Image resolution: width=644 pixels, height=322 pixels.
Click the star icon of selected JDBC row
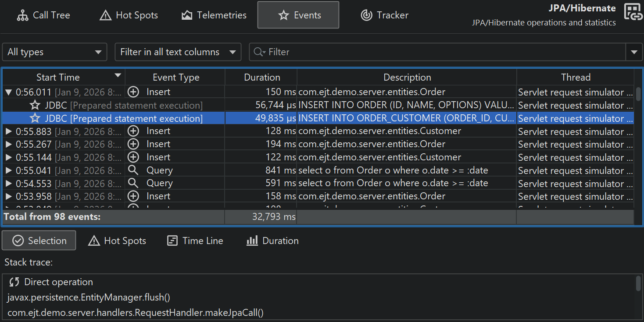[35, 118]
